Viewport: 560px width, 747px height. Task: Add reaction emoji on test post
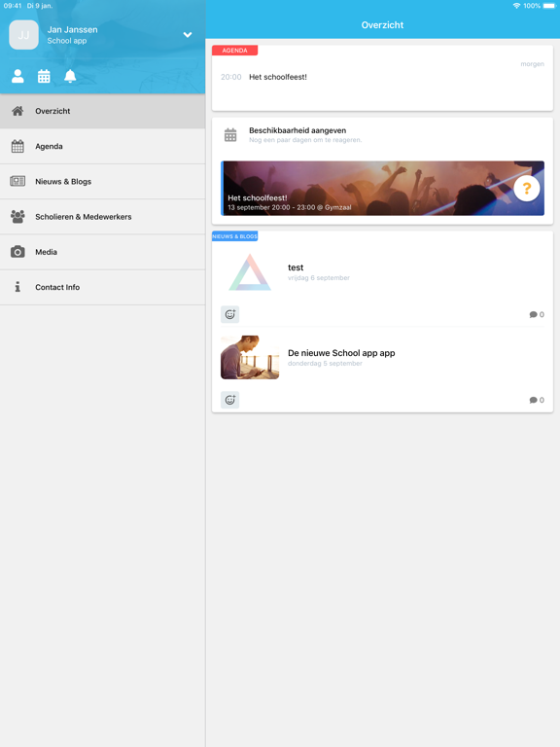230,314
